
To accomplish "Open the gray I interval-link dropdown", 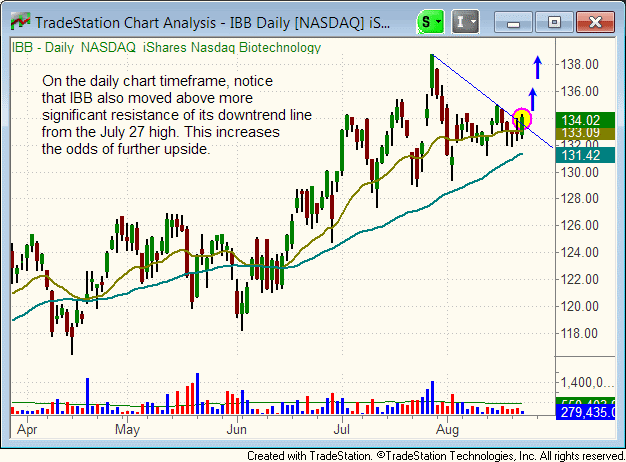I will point(465,22).
